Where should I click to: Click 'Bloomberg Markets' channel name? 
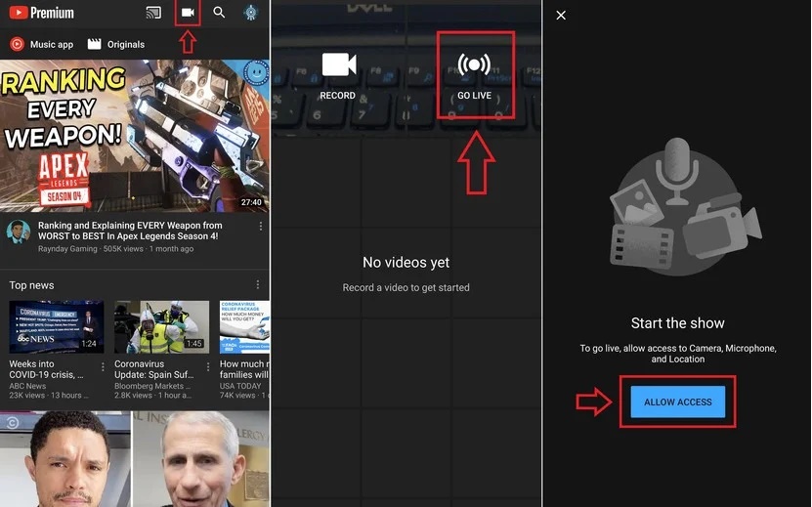click(152, 386)
